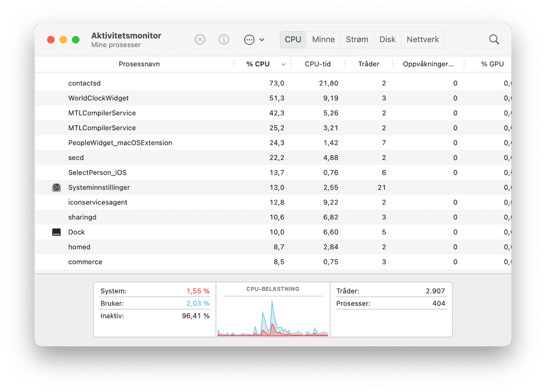Image resolution: width=546 pixels, height=392 pixels.
Task: Click the Inaktiv 96,41 % statistic
Action: [x=155, y=316]
